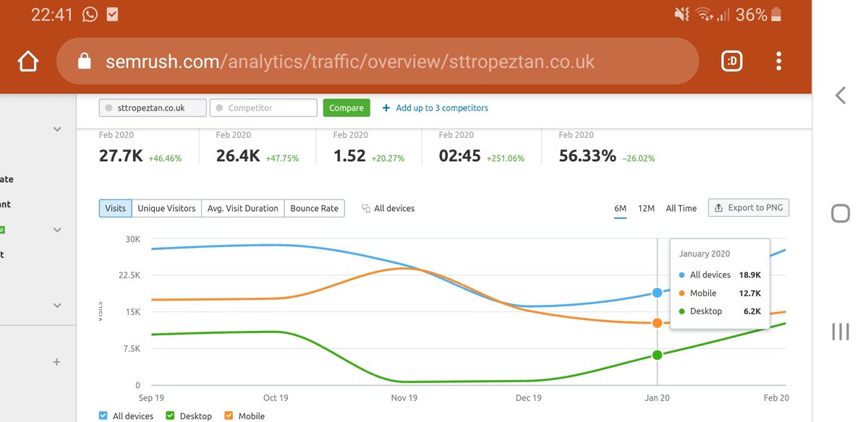This screenshot has height=422, width=868.
Task: Click the plus icon in sidebar
Action: click(x=56, y=362)
